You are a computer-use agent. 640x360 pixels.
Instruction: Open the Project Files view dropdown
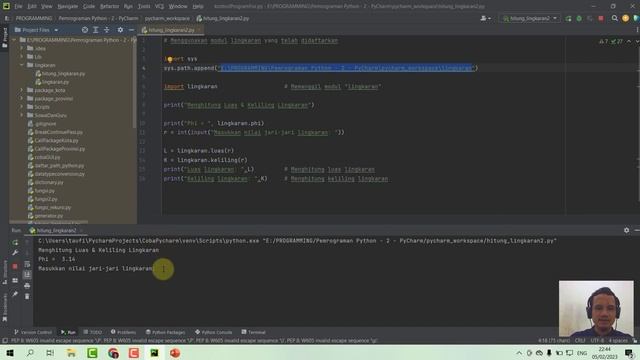[x=37, y=30]
